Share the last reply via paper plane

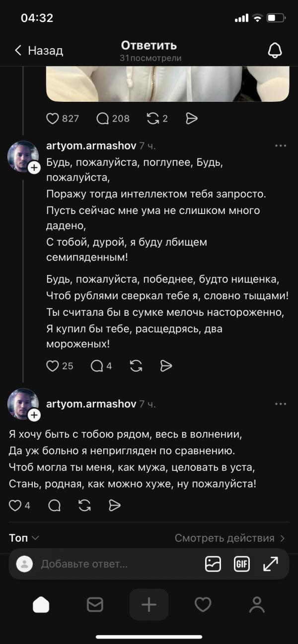coord(115,505)
